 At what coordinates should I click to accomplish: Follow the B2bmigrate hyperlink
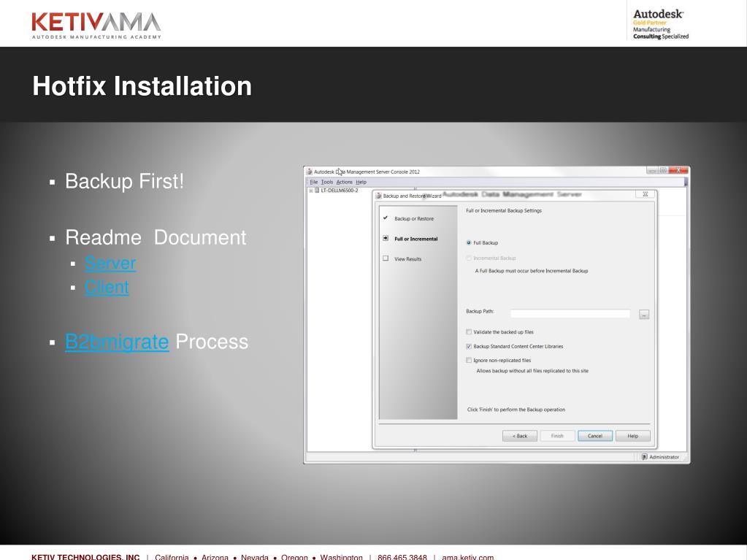point(117,342)
